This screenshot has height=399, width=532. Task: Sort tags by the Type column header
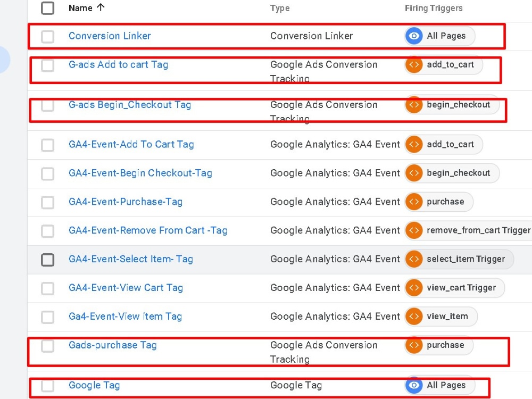click(280, 8)
